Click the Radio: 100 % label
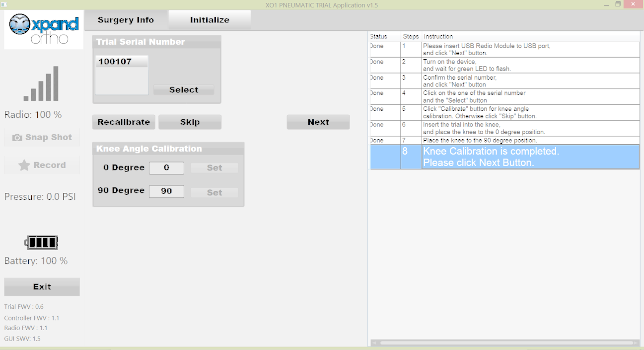This screenshot has height=350, width=644. [x=33, y=115]
